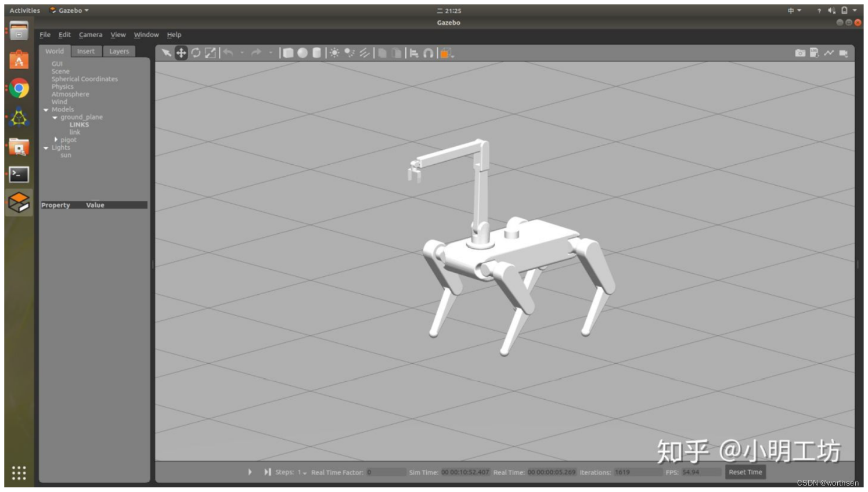868x492 pixels.
Task: Insert a box shape
Action: pos(288,53)
